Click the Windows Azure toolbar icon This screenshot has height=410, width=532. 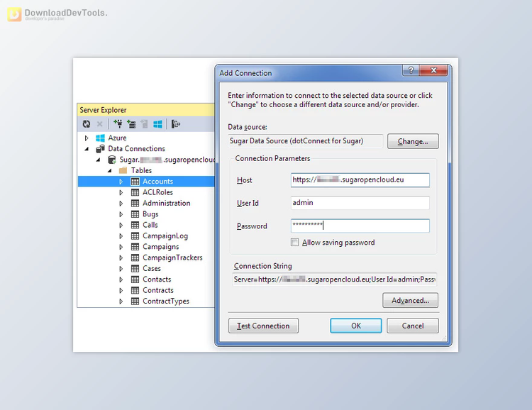coord(157,124)
